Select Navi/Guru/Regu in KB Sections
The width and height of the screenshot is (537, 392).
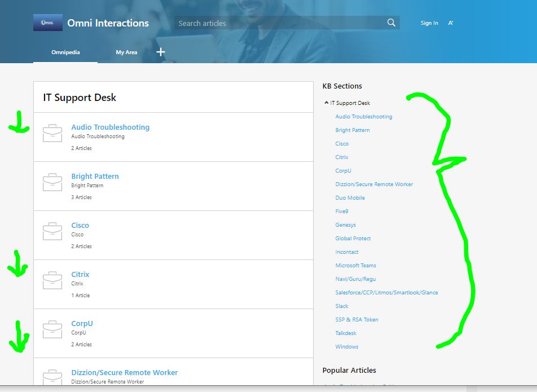355,279
